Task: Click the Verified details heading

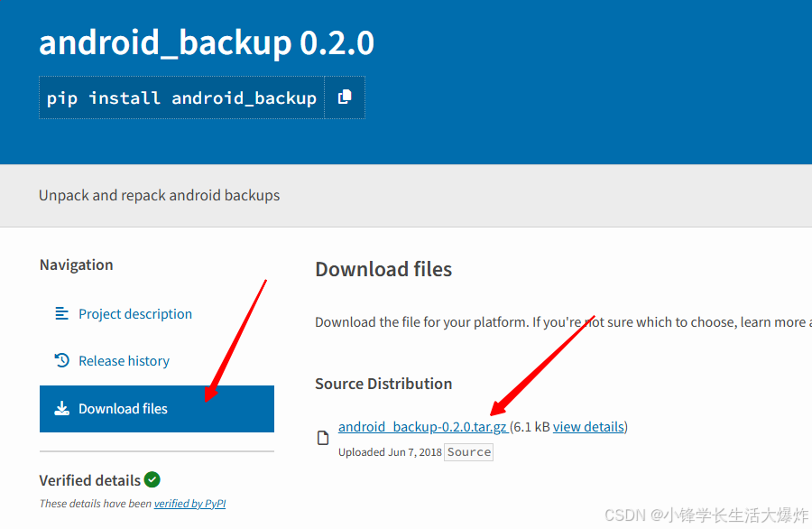Action: [90, 479]
